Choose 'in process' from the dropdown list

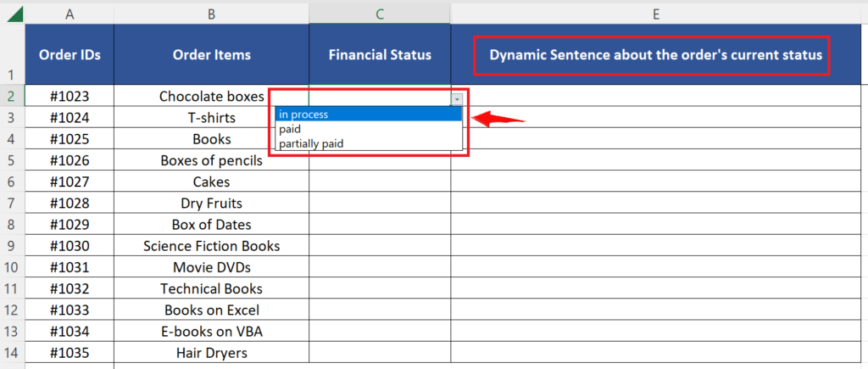coord(368,115)
